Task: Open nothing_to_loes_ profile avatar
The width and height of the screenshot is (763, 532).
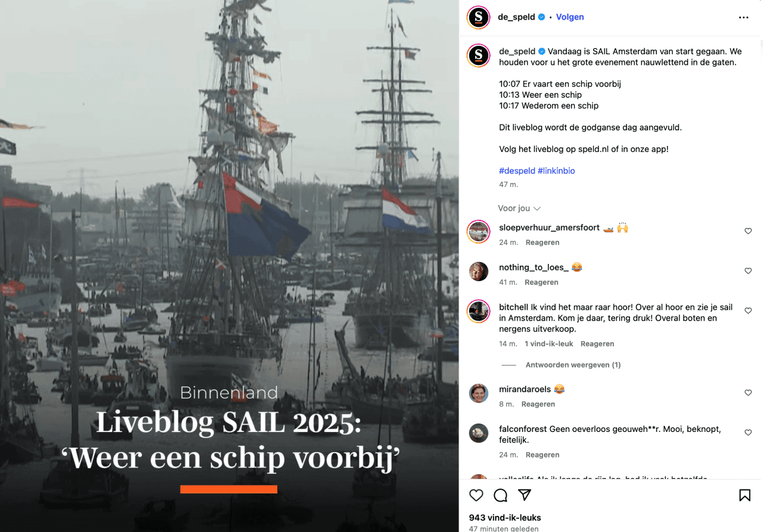Action: (479, 271)
